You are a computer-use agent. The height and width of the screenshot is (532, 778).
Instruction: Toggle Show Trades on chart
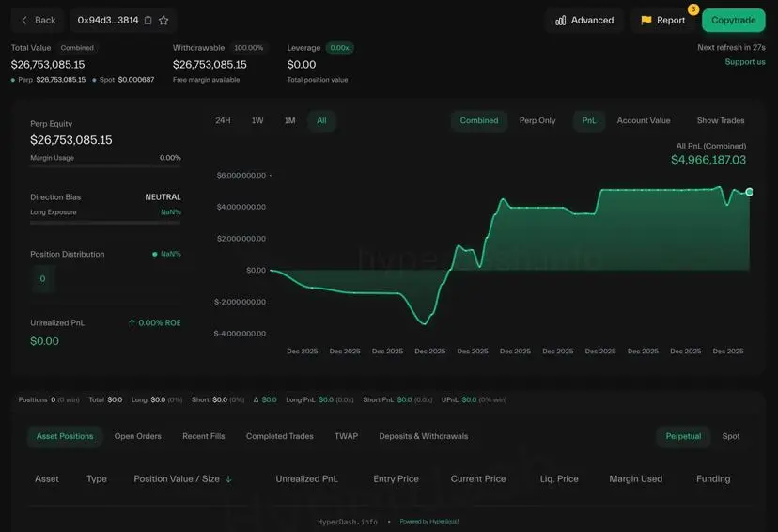pos(721,120)
